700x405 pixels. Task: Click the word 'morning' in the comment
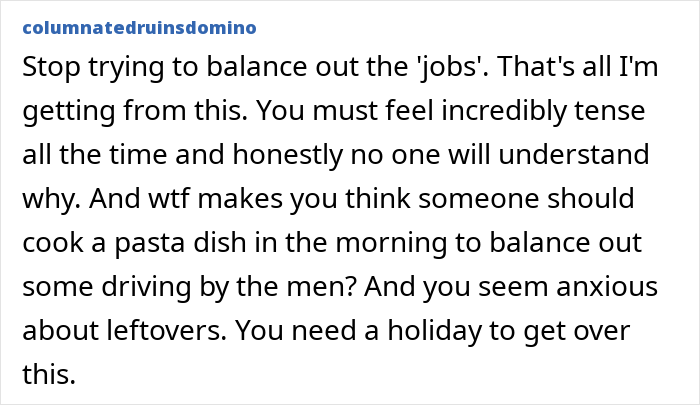click(x=391, y=244)
